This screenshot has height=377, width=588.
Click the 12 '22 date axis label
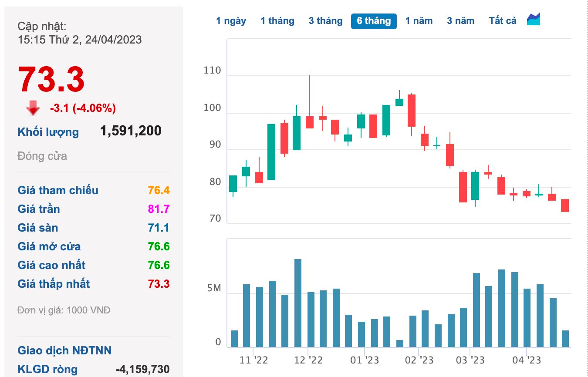point(308,360)
